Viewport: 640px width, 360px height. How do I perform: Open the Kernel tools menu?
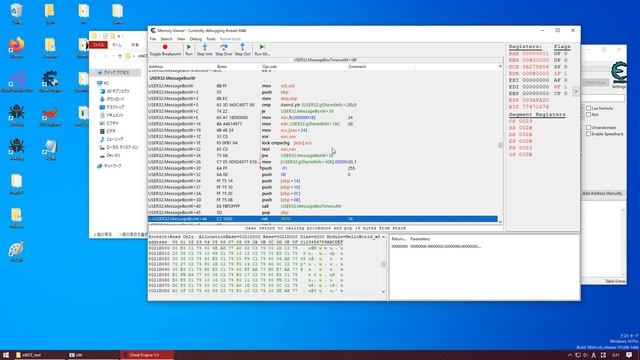coord(230,39)
